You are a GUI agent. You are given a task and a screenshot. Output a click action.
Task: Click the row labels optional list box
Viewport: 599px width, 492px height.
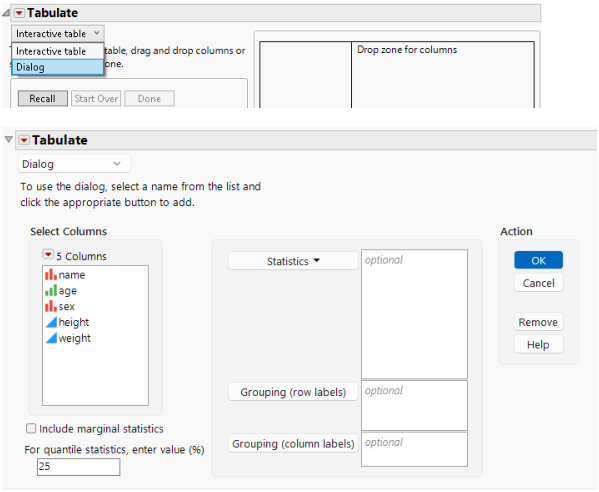(414, 405)
